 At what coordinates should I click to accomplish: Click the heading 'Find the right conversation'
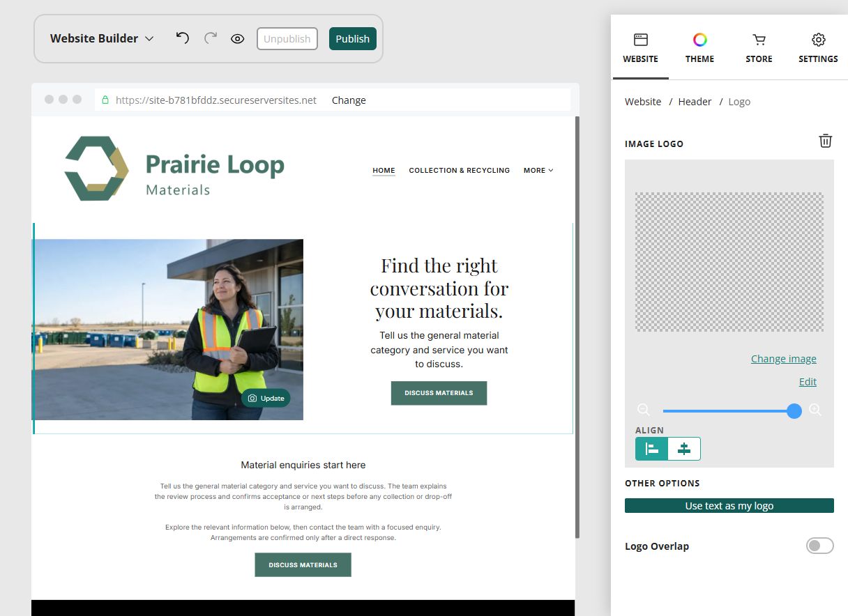coord(439,288)
